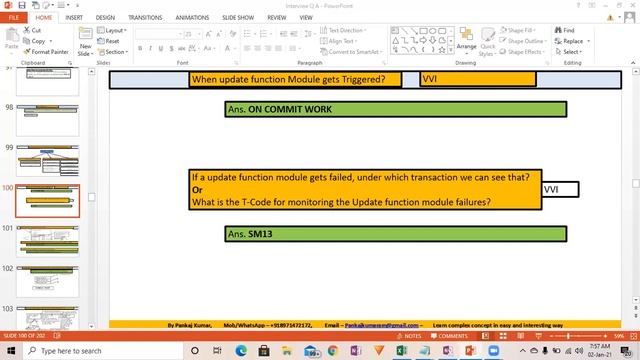Select slide 101 thumbnail
Image resolution: width=640 pixels, height=360 pixels.
click(48, 241)
